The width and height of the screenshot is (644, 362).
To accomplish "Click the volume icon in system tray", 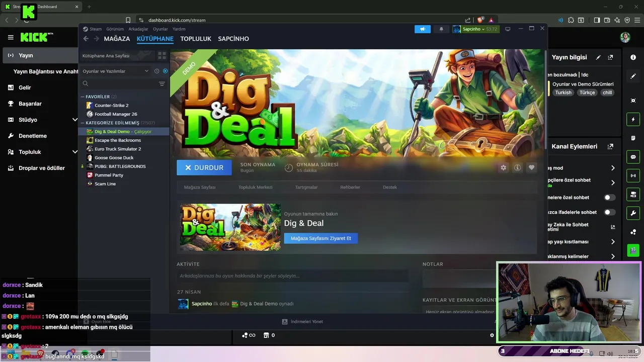I will pyautogui.click(x=609, y=353).
